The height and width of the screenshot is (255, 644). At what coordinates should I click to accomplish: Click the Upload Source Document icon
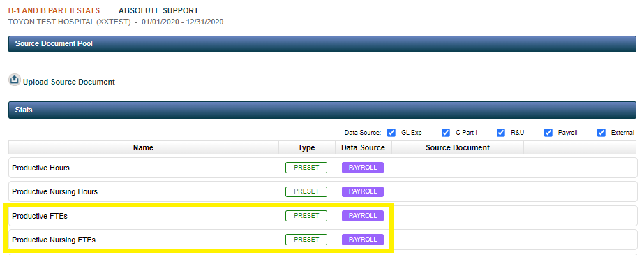15,80
